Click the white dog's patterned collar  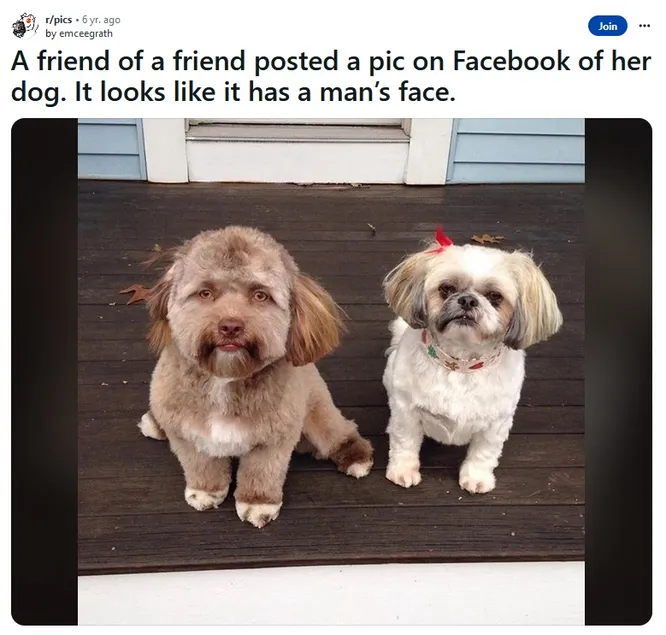click(x=461, y=354)
